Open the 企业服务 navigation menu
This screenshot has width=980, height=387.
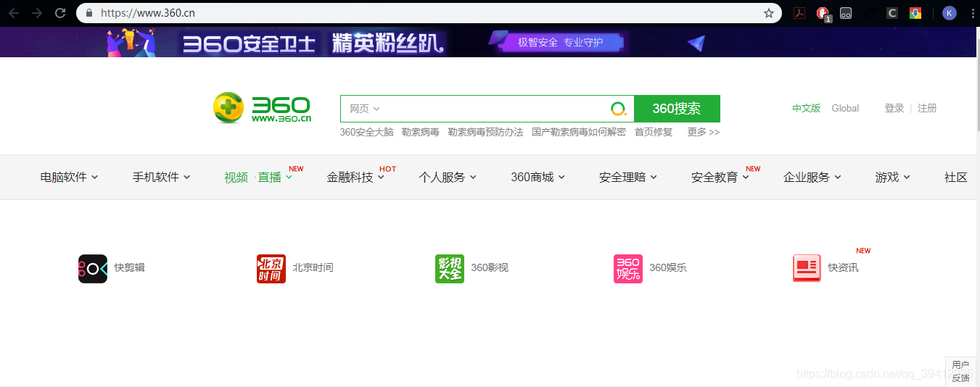(812, 177)
